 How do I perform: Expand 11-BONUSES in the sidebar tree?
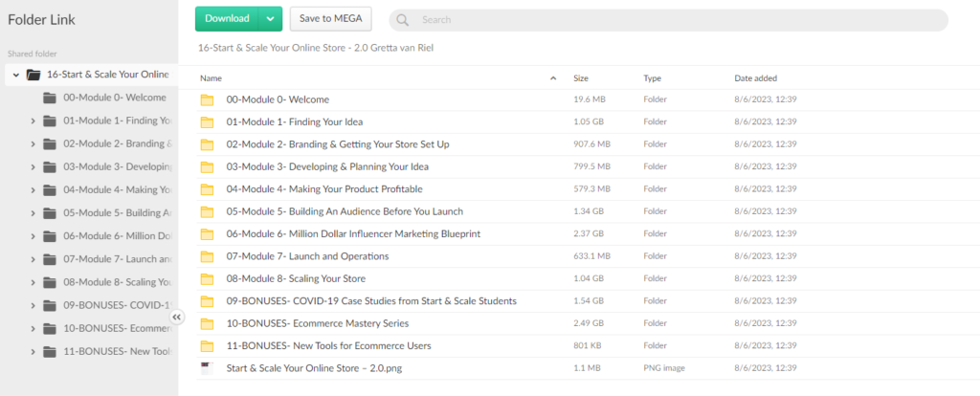[33, 352]
